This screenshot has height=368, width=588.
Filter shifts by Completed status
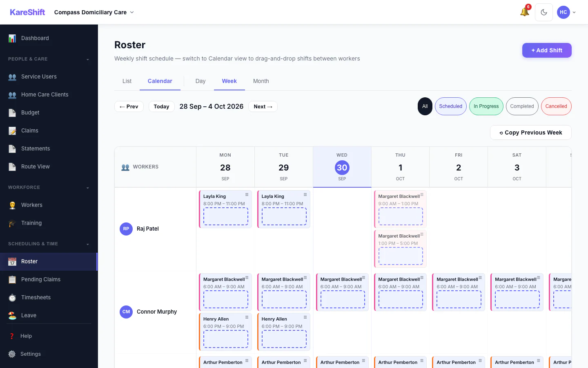[x=522, y=106]
